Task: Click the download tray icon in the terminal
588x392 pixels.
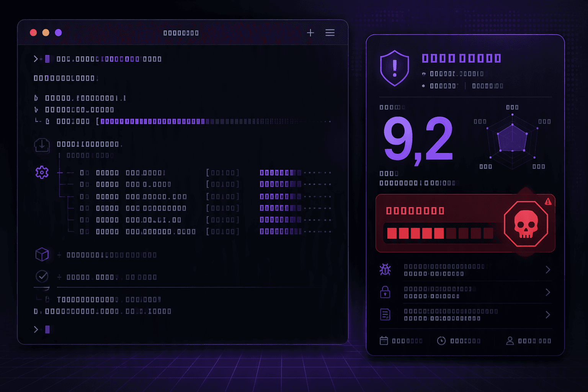Action: point(42,145)
